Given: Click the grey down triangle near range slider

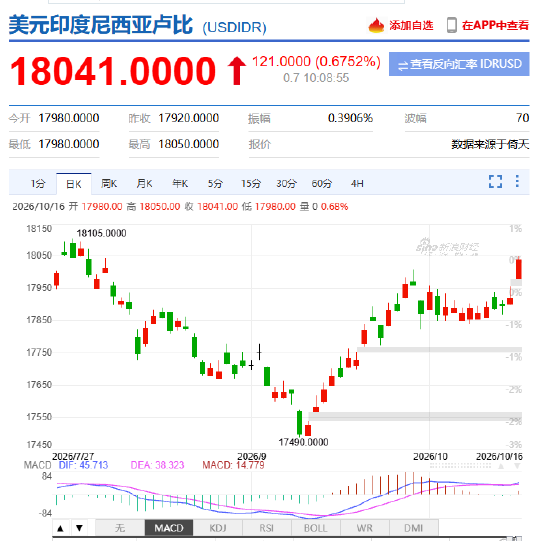Looking at the screenshot, I should [517, 466].
